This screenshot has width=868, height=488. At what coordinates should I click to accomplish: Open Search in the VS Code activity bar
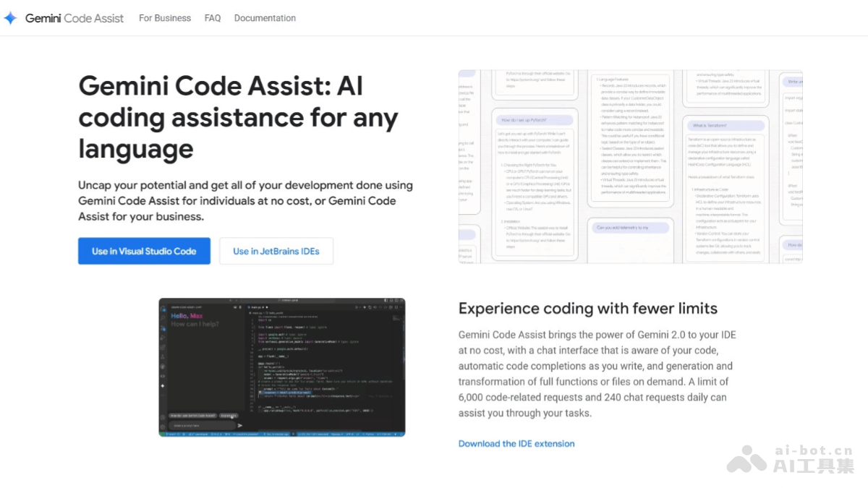click(163, 320)
